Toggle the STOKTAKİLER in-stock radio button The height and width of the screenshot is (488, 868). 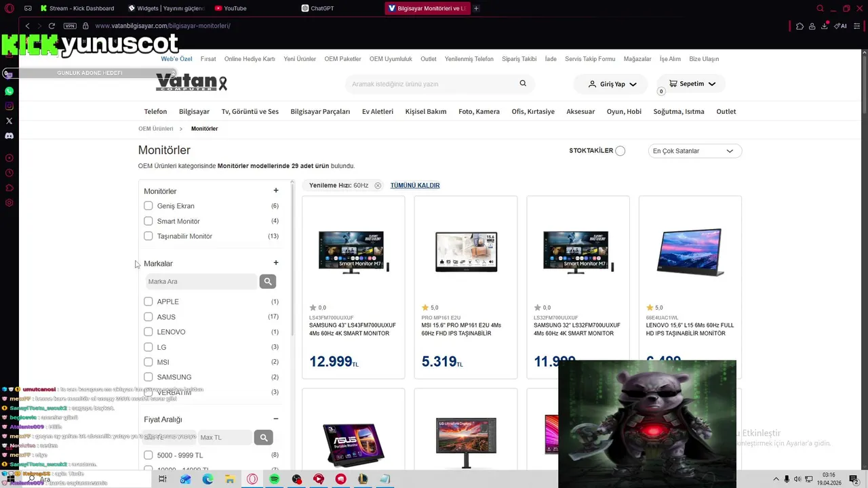pos(620,150)
